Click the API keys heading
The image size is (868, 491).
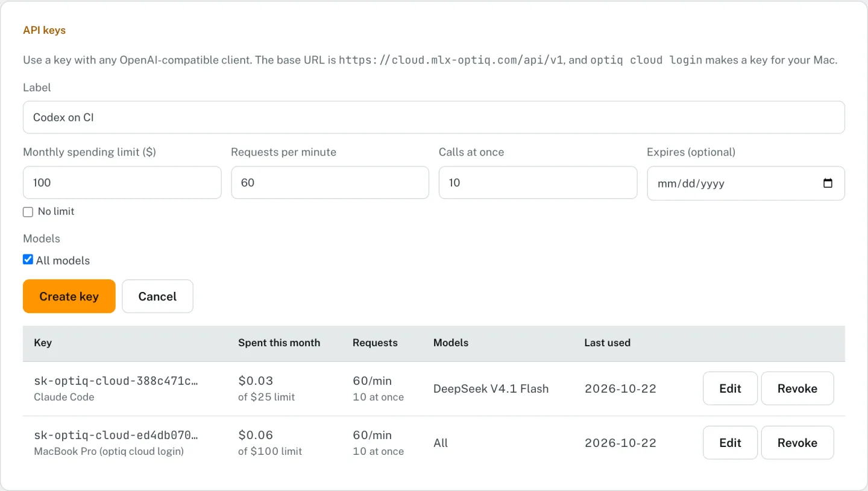coord(45,30)
